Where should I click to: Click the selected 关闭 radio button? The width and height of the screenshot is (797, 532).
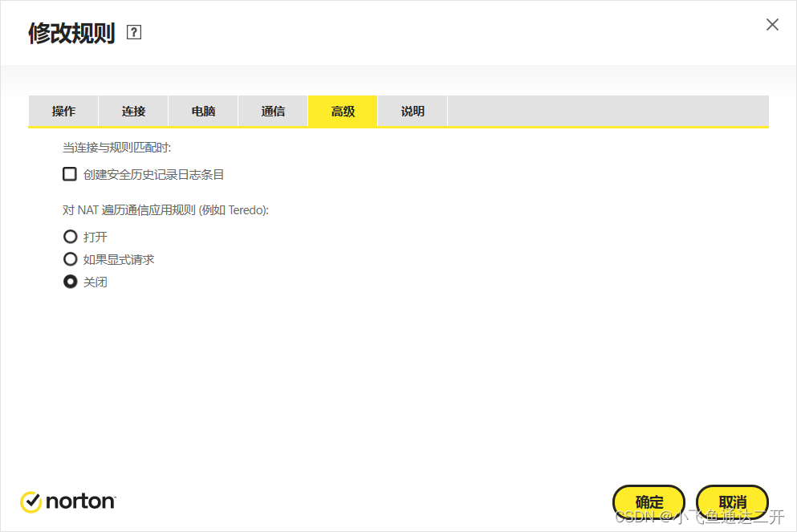[x=70, y=282]
